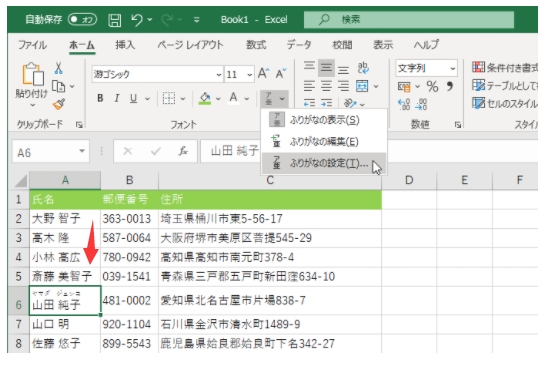545x368 pixels.
Task: Open the 数値 group dialog launcher
Action: [x=458, y=124]
